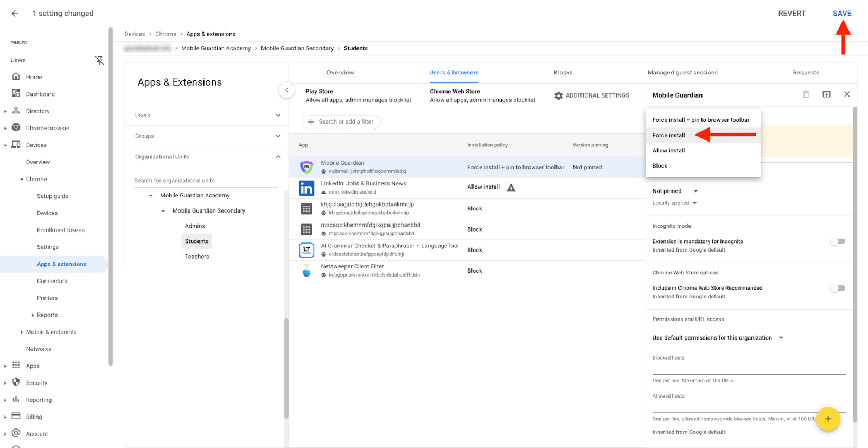Viewport: 868px width, 448px height.
Task: Unpin the Users pinned item icon
Action: pos(99,60)
